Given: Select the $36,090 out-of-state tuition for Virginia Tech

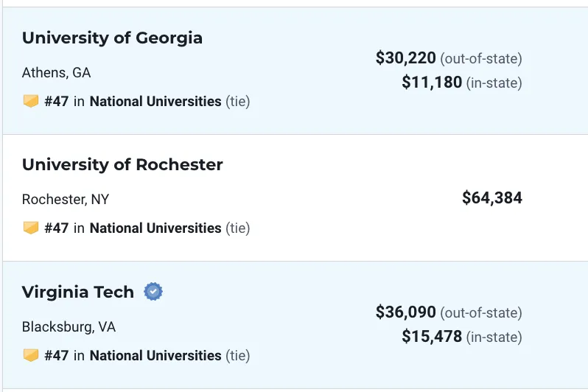Looking at the screenshot, I should click(406, 312).
